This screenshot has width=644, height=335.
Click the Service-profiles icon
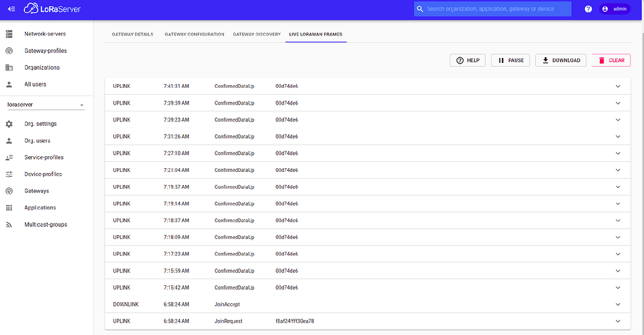pos(9,158)
